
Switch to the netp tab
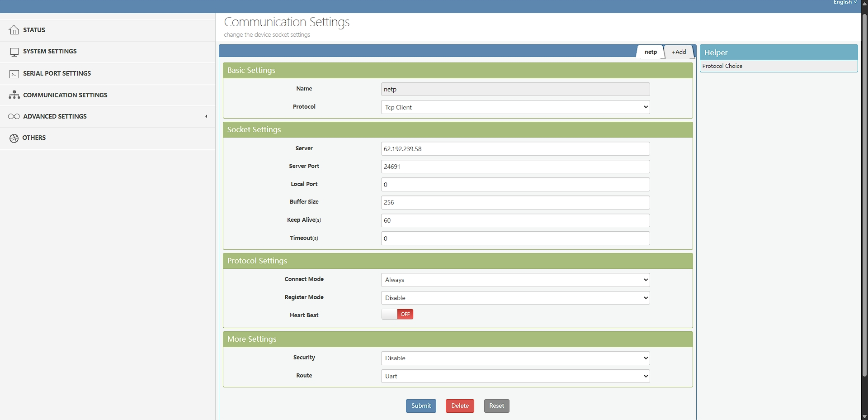tap(650, 52)
